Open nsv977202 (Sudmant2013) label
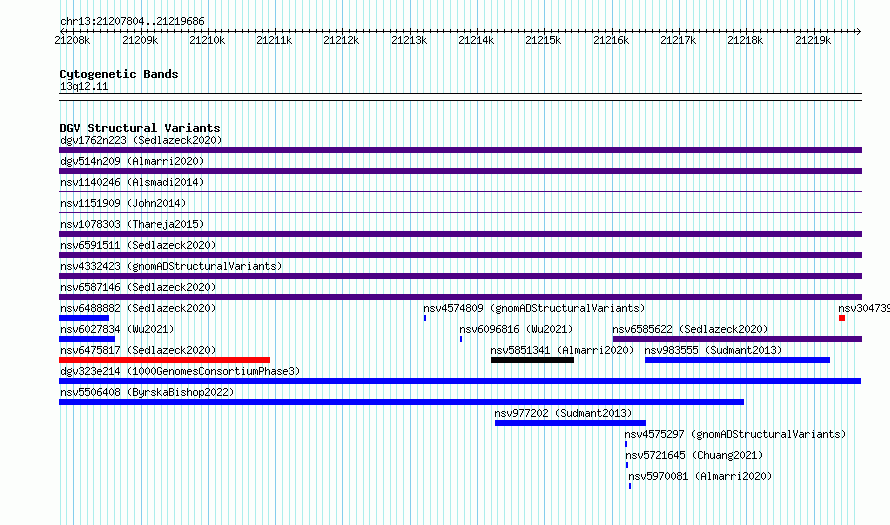 coord(563,413)
